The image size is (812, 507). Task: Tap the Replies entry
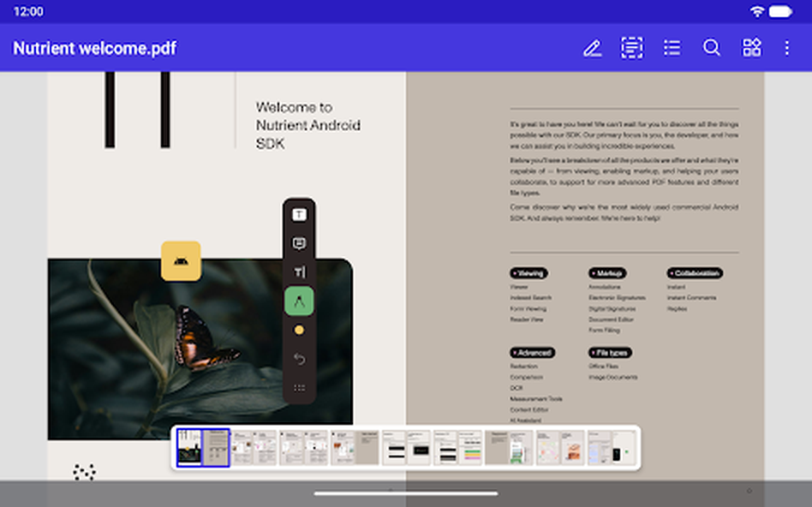pyautogui.click(x=677, y=308)
